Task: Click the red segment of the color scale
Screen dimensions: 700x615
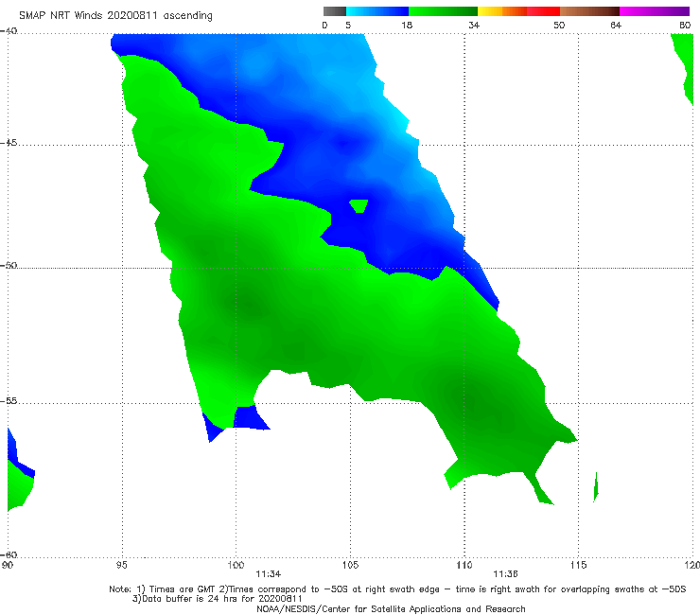Action: pos(543,11)
